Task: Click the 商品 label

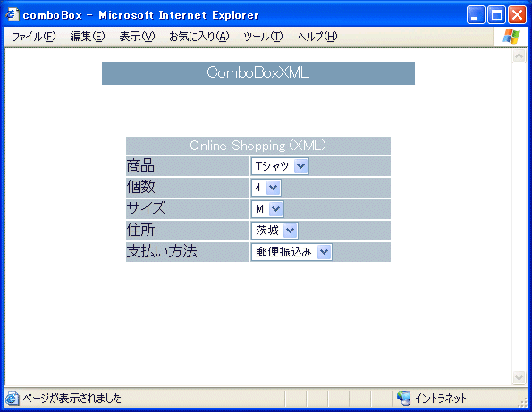Action: click(x=140, y=166)
